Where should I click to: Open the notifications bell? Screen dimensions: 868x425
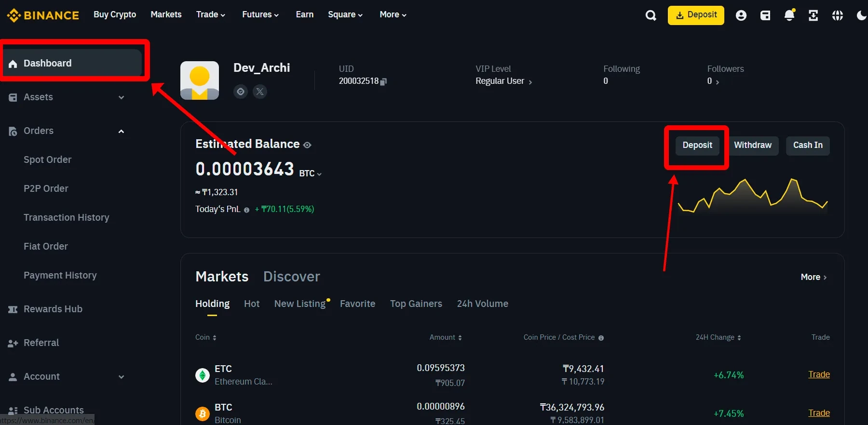coord(789,15)
